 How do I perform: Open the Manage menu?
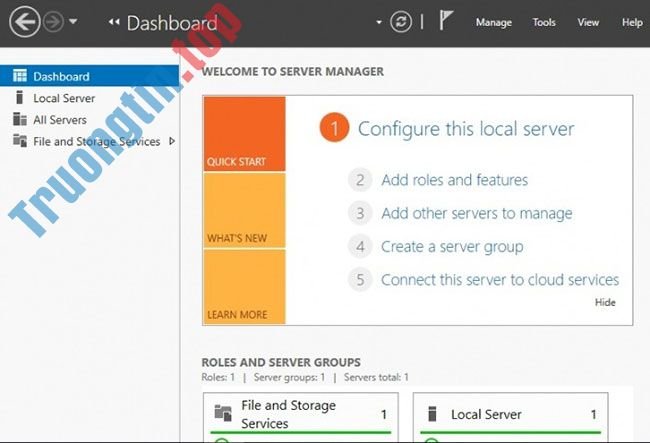pos(493,22)
